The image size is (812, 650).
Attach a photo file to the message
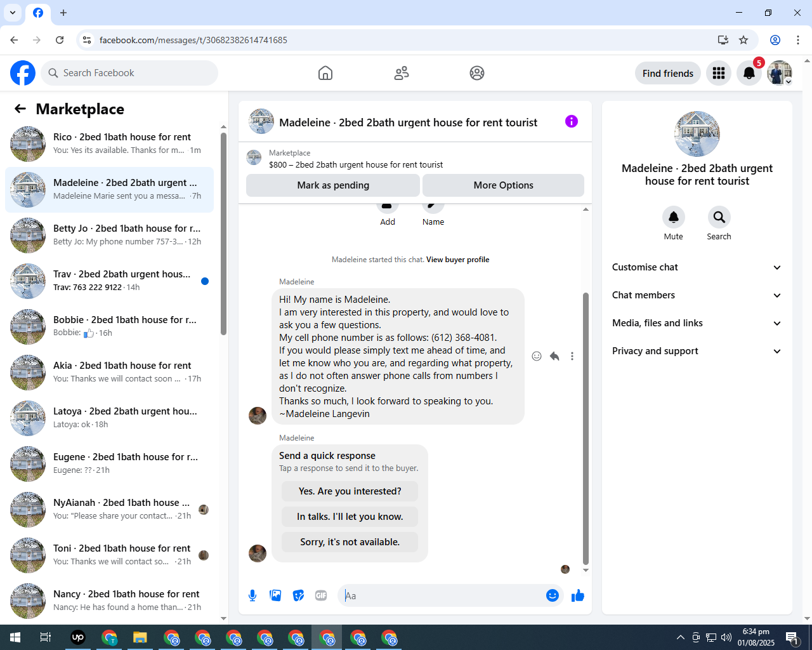pyautogui.click(x=275, y=595)
